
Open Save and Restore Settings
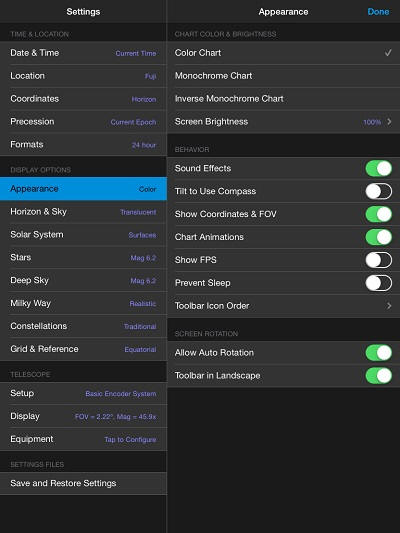coord(83,483)
